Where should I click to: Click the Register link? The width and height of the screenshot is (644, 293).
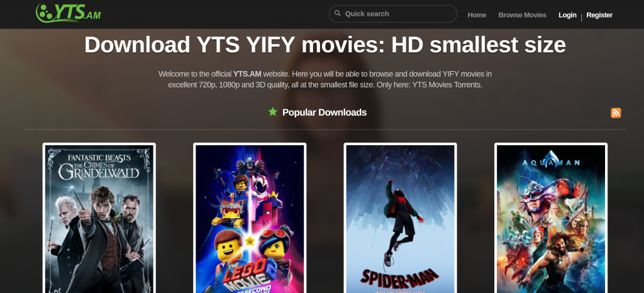point(599,14)
